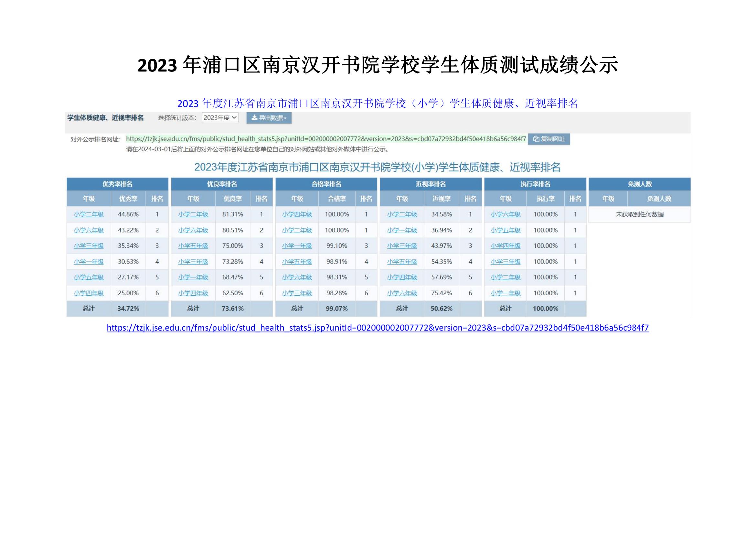Click the green highlighted public ranking URL
The height and width of the screenshot is (535, 756).
(326, 139)
